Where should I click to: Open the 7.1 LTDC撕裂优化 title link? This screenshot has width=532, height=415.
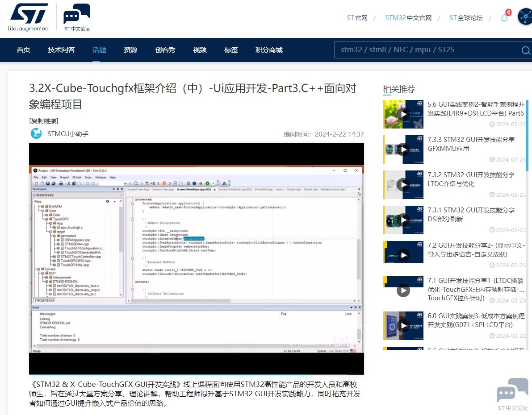click(x=476, y=289)
